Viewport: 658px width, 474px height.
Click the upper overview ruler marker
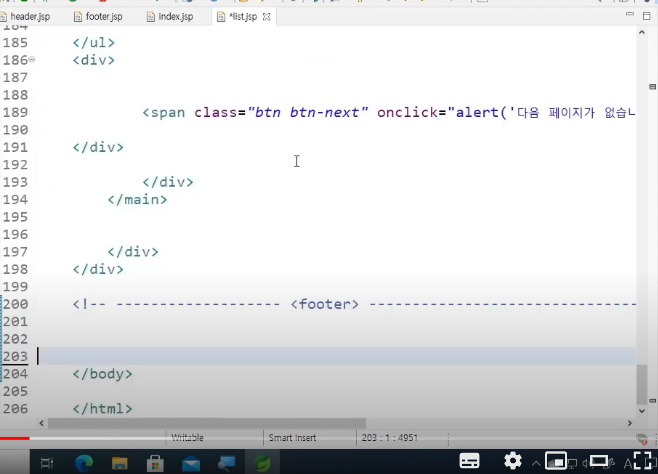coord(652,87)
